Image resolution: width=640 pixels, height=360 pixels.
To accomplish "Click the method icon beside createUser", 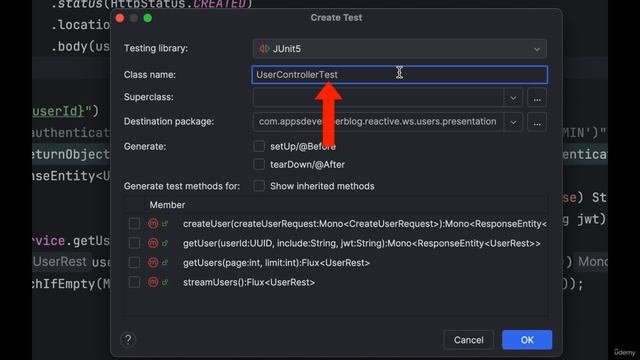I will [x=153, y=223].
